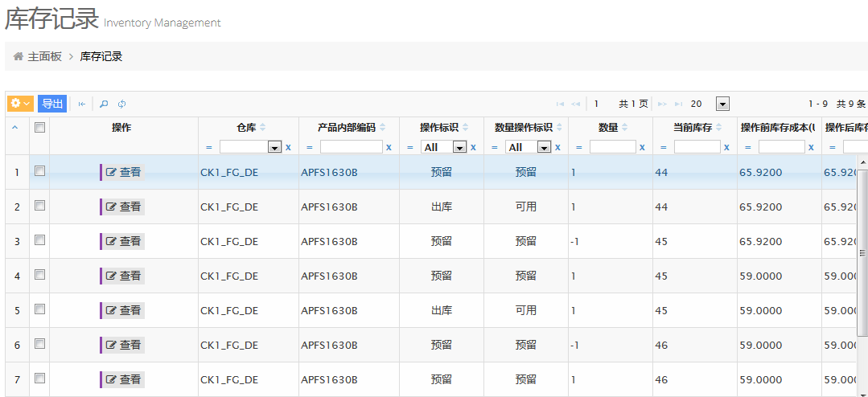Open the 操作标识 filter dropdown showing All

443,147
